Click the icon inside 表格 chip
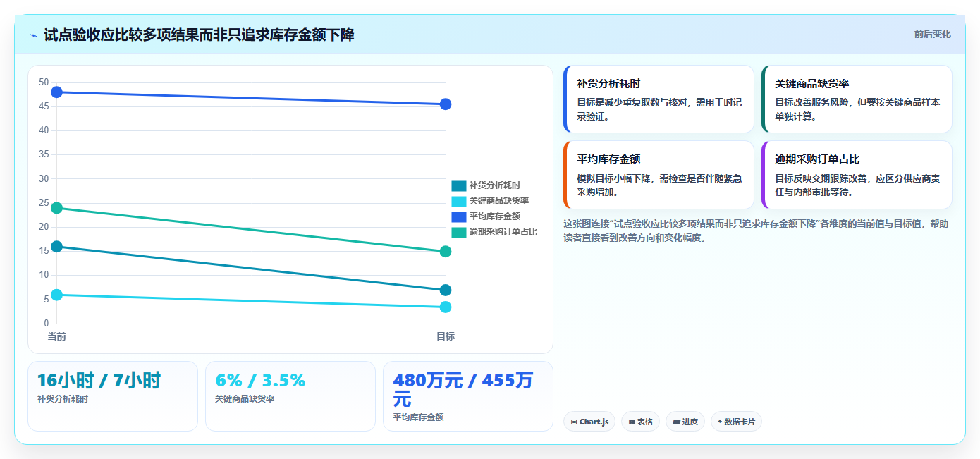Image resolution: width=980 pixels, height=459 pixels. (x=632, y=422)
